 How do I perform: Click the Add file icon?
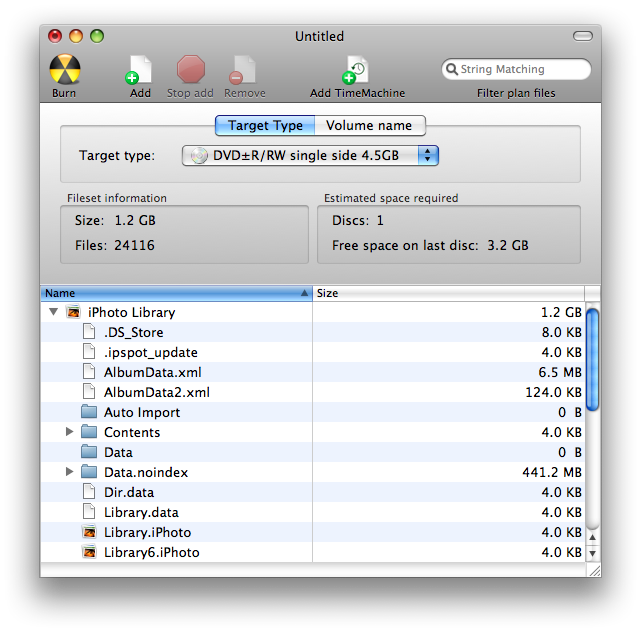tap(139, 69)
